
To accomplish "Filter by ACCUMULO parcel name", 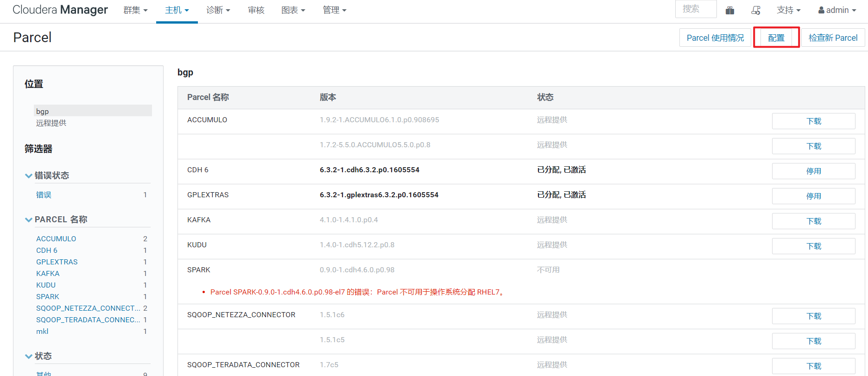I will coord(56,238).
